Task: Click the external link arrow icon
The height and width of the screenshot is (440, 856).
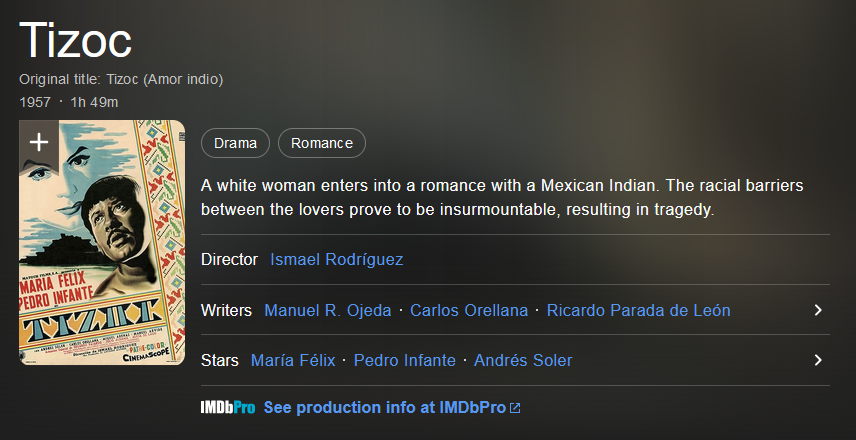Action: tap(515, 408)
